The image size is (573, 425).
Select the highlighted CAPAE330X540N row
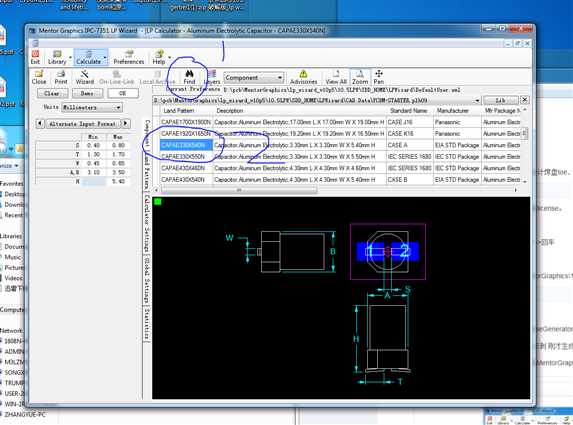pos(340,145)
